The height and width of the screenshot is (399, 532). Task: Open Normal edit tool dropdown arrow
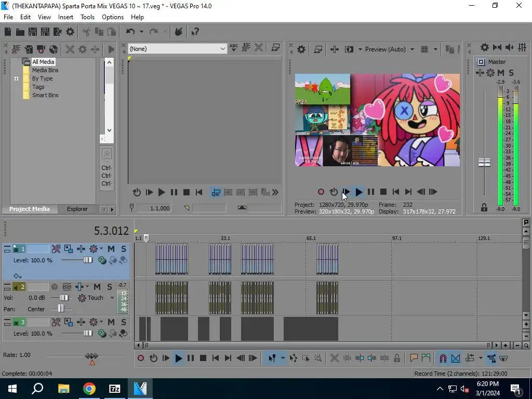[x=282, y=358]
